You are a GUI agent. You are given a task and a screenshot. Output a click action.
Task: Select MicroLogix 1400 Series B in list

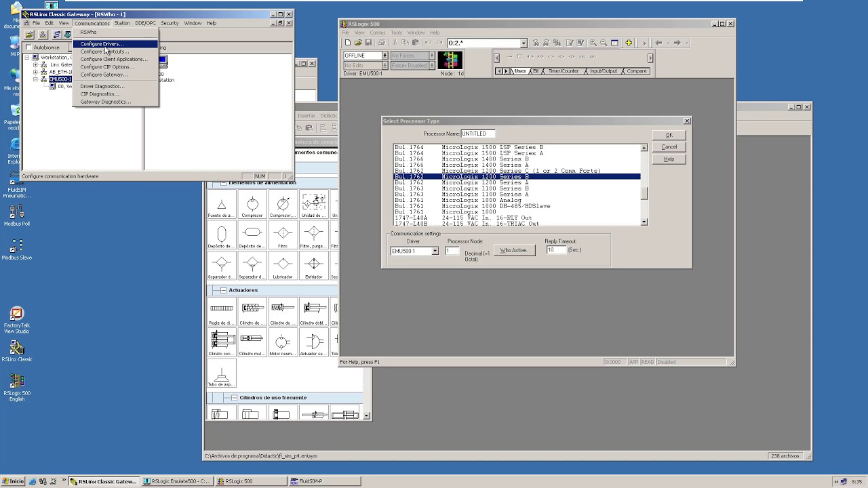(517, 159)
